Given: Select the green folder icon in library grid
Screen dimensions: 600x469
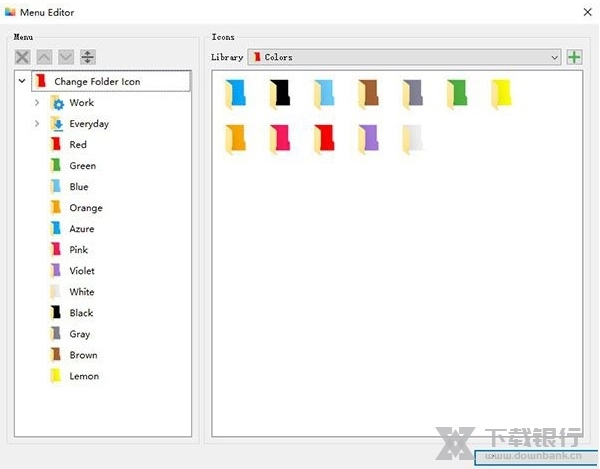Looking at the screenshot, I should pos(457,94).
